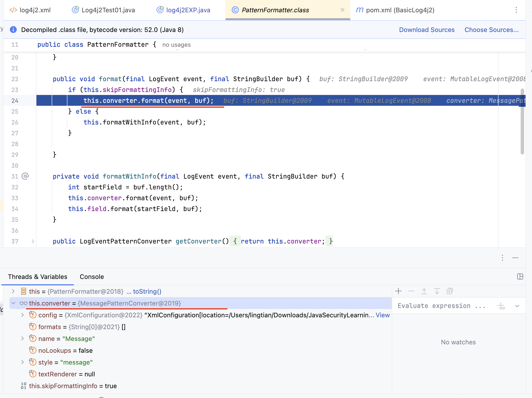Click the copy watches icon

(450, 291)
